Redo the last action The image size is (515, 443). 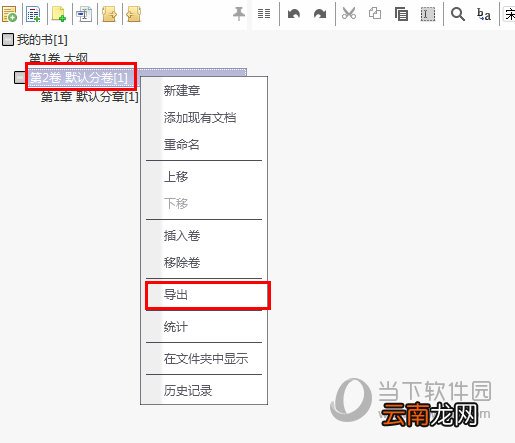tap(320, 14)
